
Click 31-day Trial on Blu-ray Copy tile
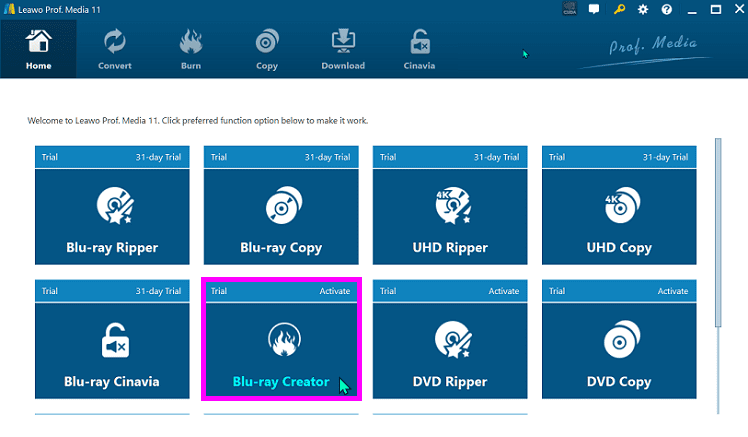[x=327, y=157]
